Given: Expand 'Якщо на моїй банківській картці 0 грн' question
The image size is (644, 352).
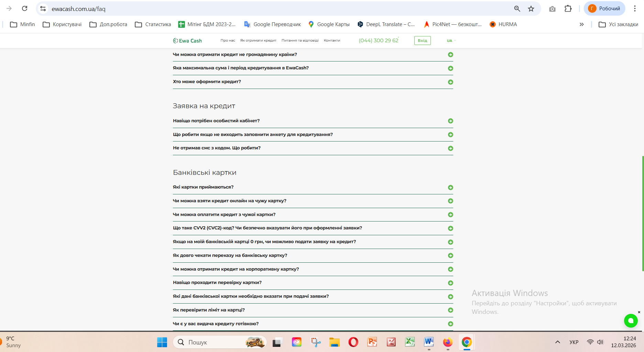Looking at the screenshot, I should [313, 242].
